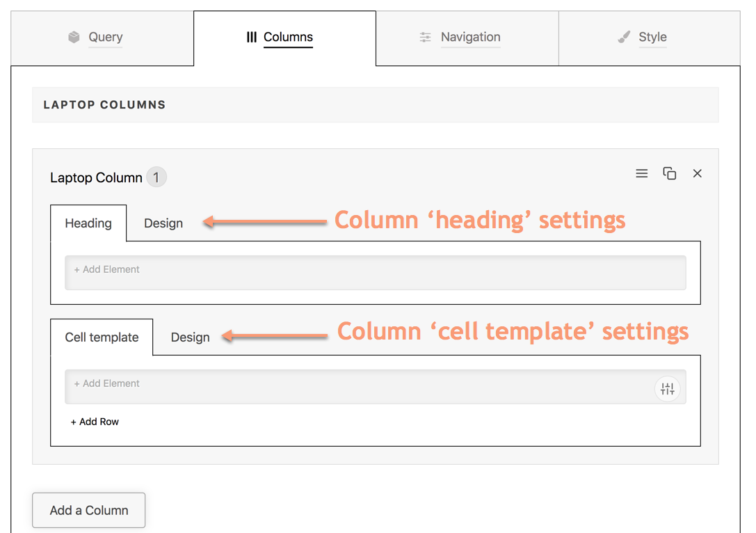
Task: Switch to the Query tab
Action: pos(105,38)
